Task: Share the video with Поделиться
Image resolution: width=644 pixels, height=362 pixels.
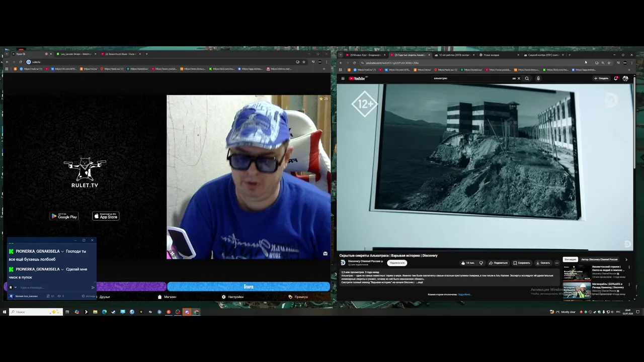Action: coord(499,263)
